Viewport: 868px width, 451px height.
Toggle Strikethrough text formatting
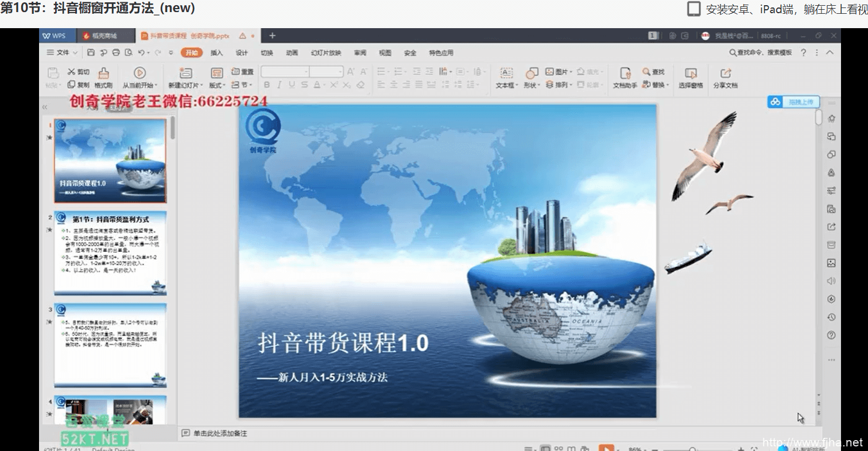305,84
